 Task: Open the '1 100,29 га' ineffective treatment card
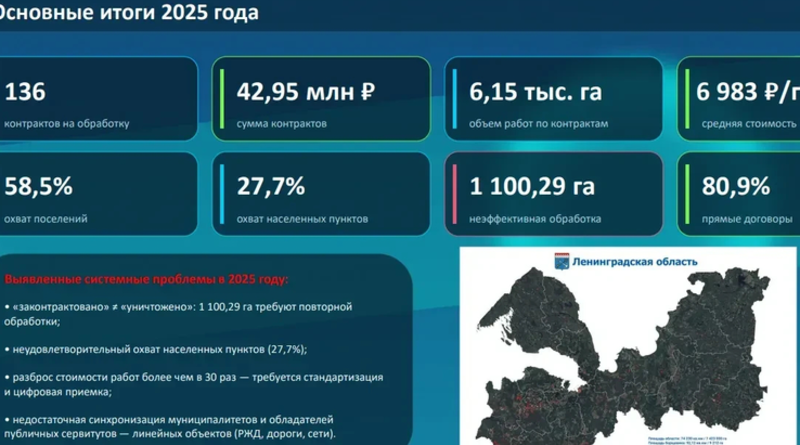pos(554,195)
